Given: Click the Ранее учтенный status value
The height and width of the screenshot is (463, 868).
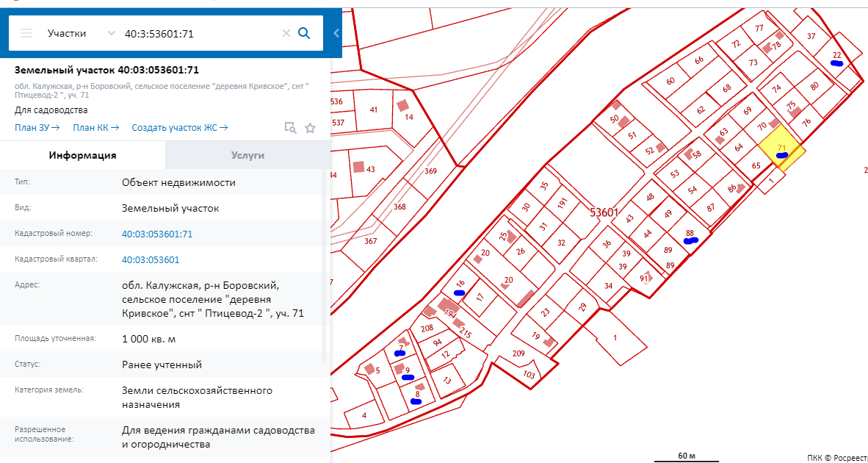Looking at the screenshot, I should 162,365.
